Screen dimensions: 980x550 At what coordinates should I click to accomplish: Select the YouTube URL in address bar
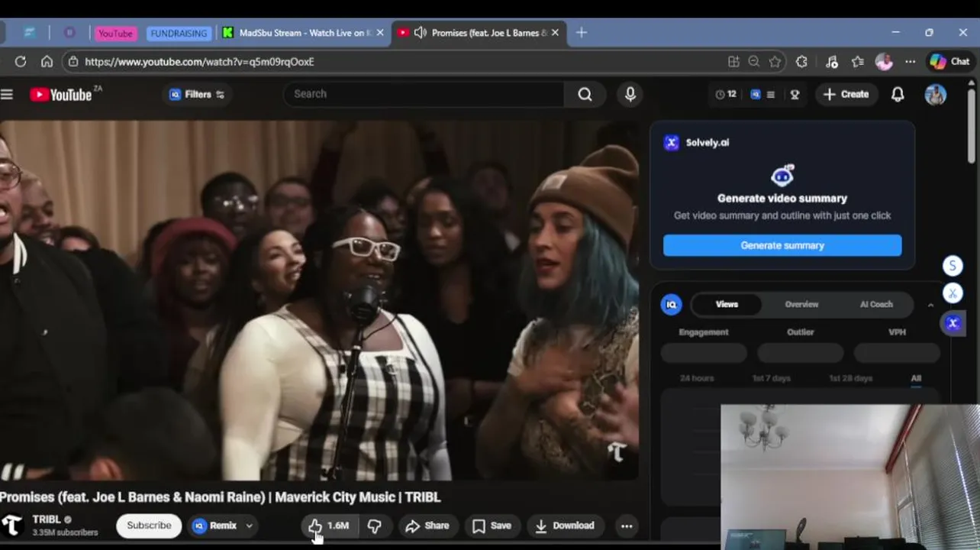click(199, 62)
